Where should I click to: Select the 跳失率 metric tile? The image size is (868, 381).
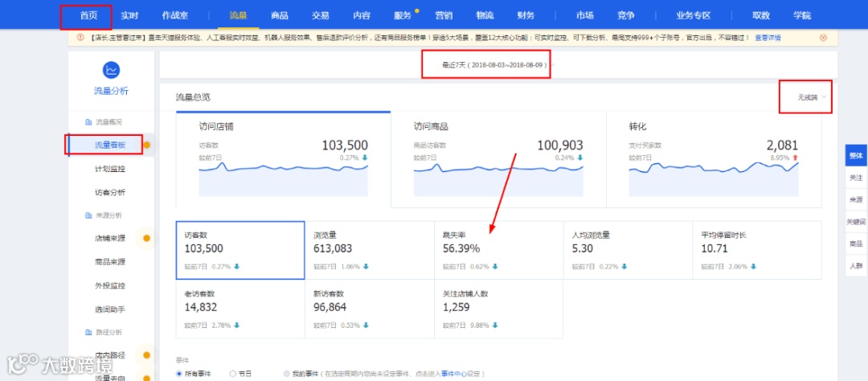tap(499, 250)
